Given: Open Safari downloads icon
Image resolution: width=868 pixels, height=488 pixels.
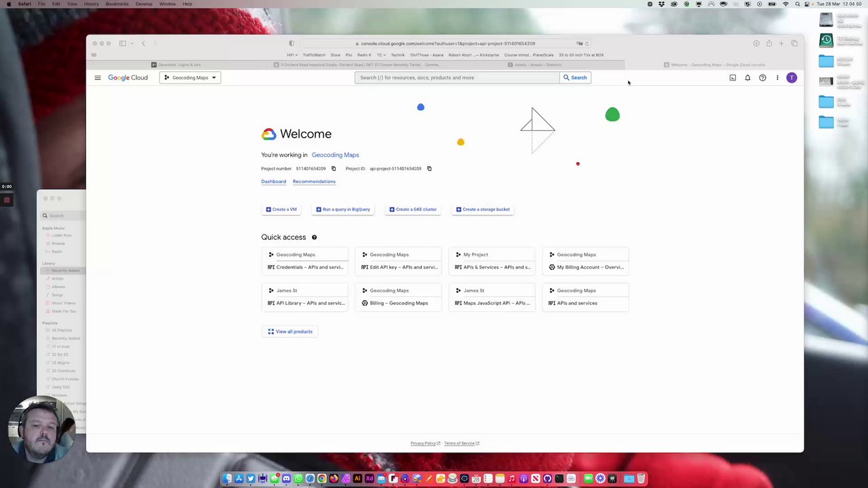Looking at the screenshot, I should [x=756, y=43].
